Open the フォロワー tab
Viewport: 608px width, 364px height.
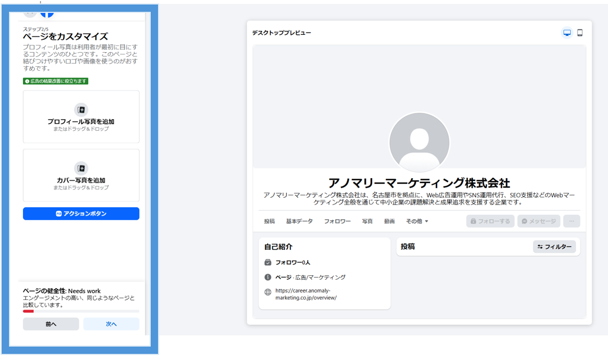tap(337, 221)
